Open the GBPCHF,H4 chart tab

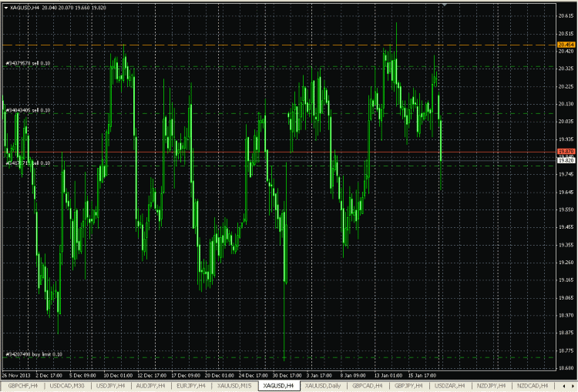pos(23,386)
